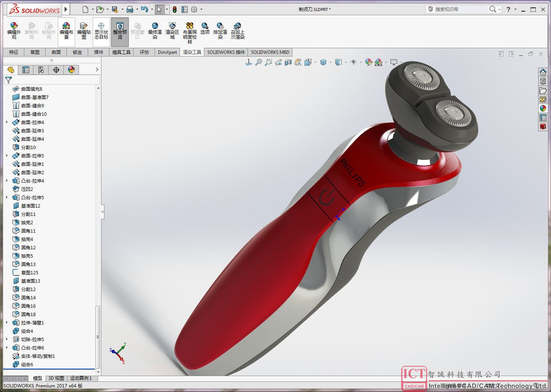The height and width of the screenshot is (392, 551).
Task: Open the Options gear icon
Action: (194, 9)
